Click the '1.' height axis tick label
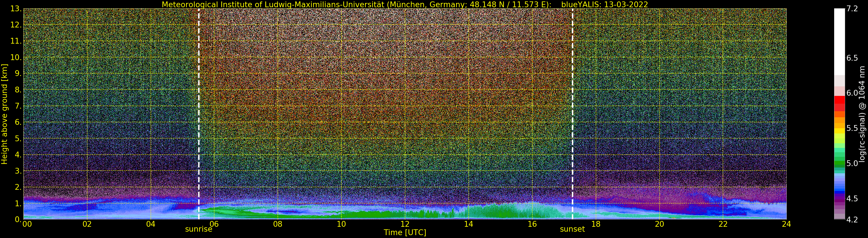 click(x=18, y=203)
